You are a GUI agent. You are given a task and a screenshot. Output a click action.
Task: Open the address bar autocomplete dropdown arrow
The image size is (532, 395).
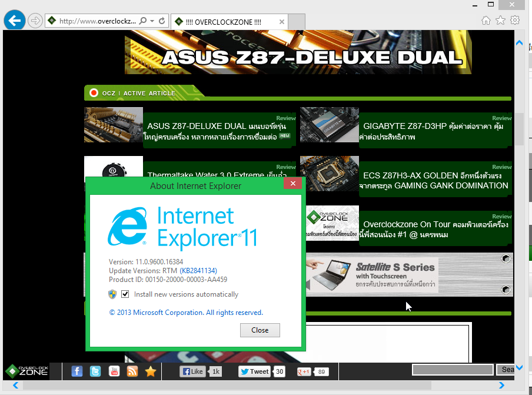click(152, 21)
